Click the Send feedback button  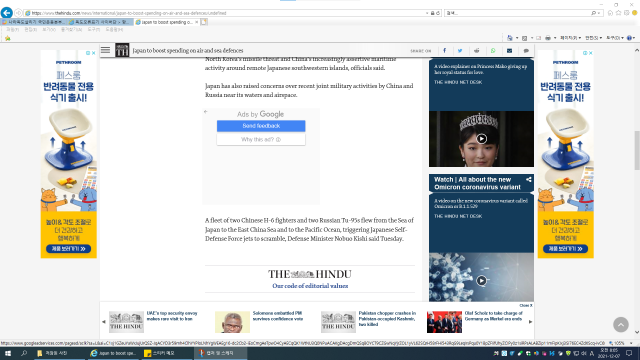(x=261, y=126)
